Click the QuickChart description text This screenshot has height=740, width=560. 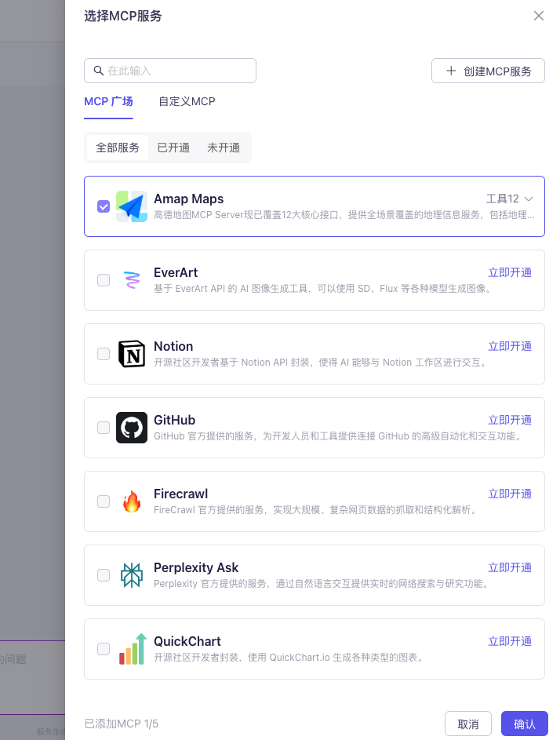tap(289, 658)
